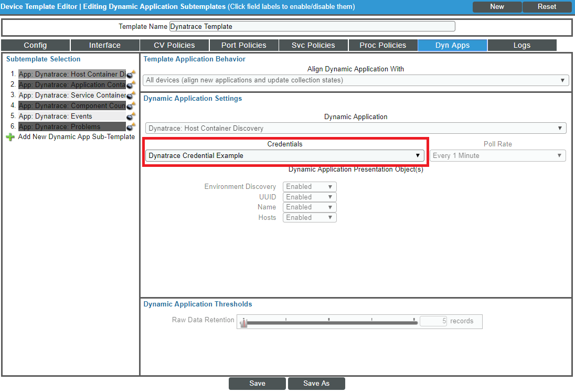Toggle the Credentials field label

tap(284, 144)
